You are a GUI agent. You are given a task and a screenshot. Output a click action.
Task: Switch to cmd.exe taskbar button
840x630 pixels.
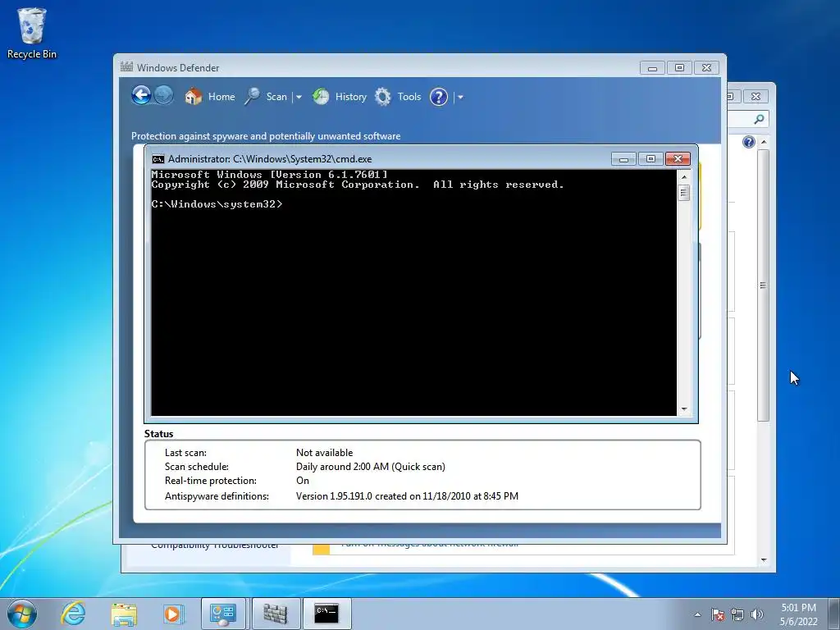(x=326, y=614)
